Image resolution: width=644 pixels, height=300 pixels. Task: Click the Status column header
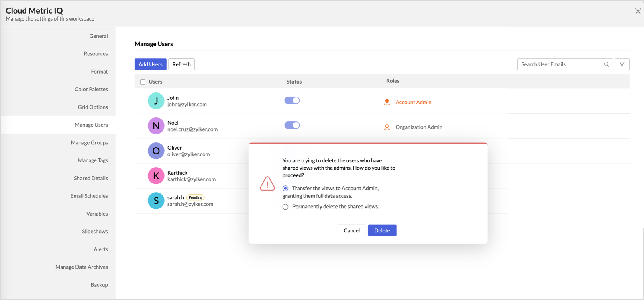[294, 82]
